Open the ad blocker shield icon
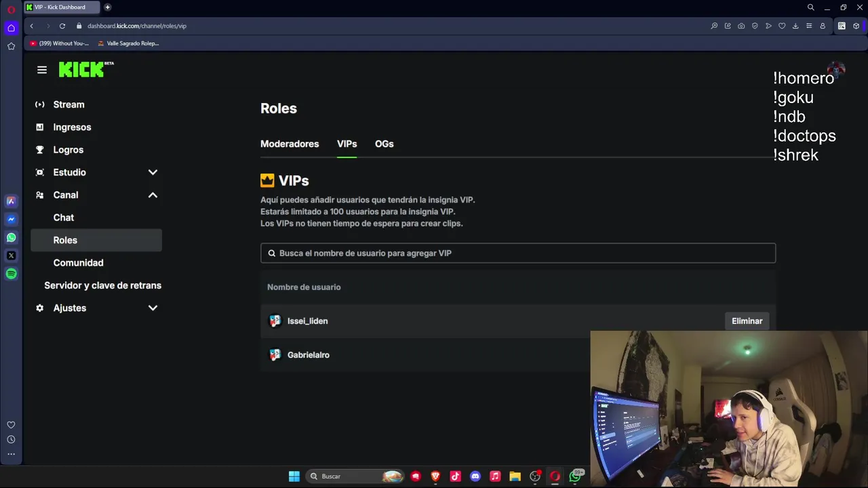The width and height of the screenshot is (868, 488). (x=755, y=26)
